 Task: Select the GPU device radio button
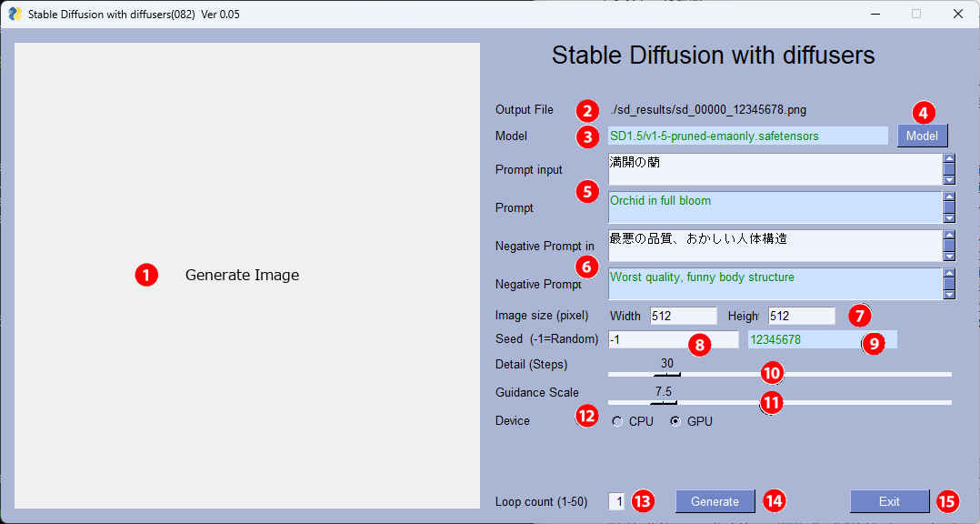click(x=675, y=421)
